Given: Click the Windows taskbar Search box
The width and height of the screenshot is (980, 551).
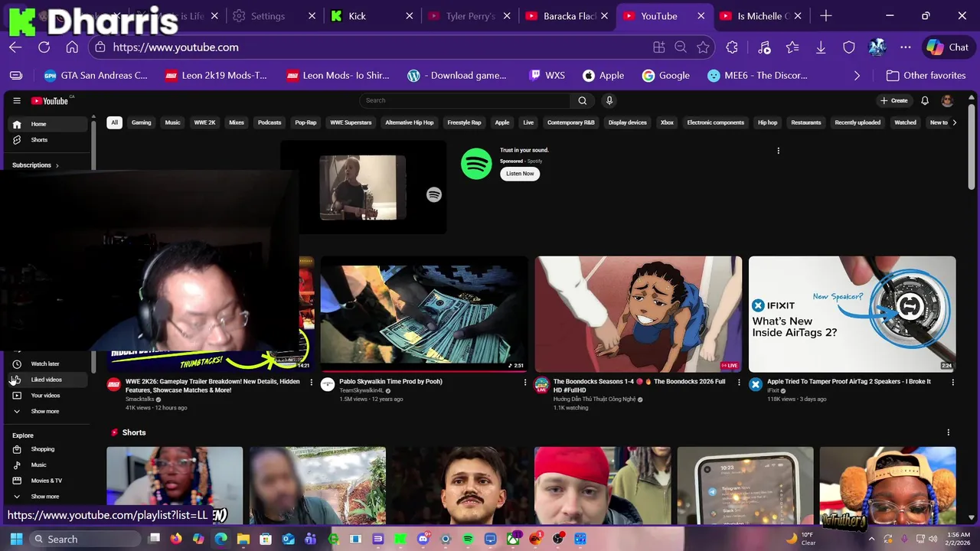Looking at the screenshot, I should click(x=87, y=539).
